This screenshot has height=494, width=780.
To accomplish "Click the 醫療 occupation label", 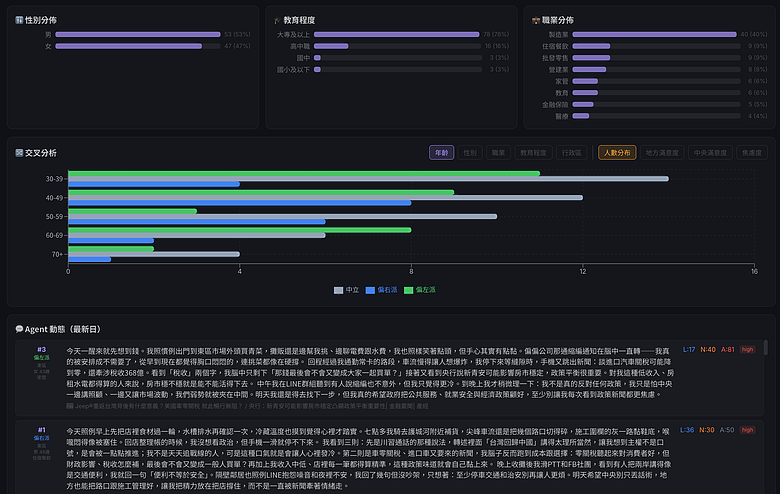I will point(562,116).
